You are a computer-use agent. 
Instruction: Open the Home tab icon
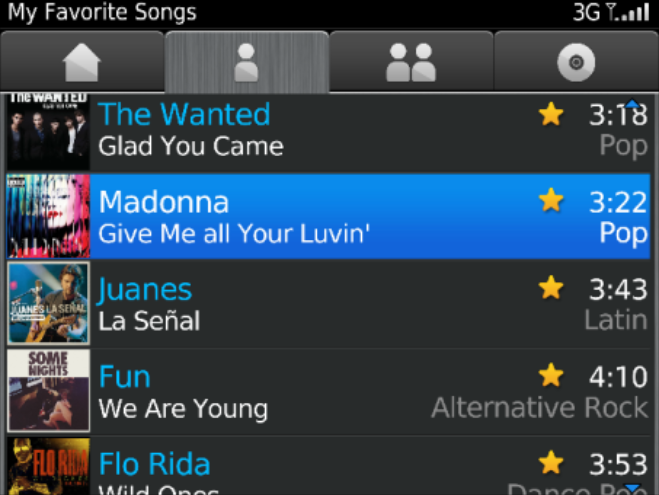(x=82, y=62)
